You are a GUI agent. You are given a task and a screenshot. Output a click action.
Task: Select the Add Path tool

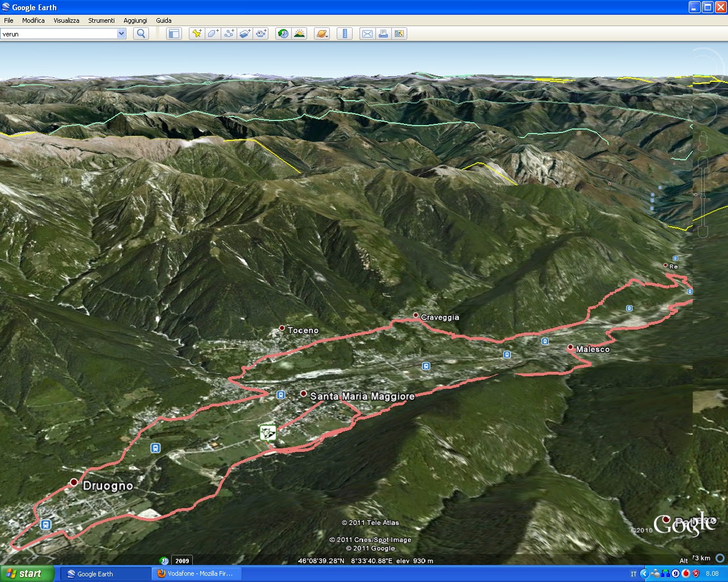point(229,34)
